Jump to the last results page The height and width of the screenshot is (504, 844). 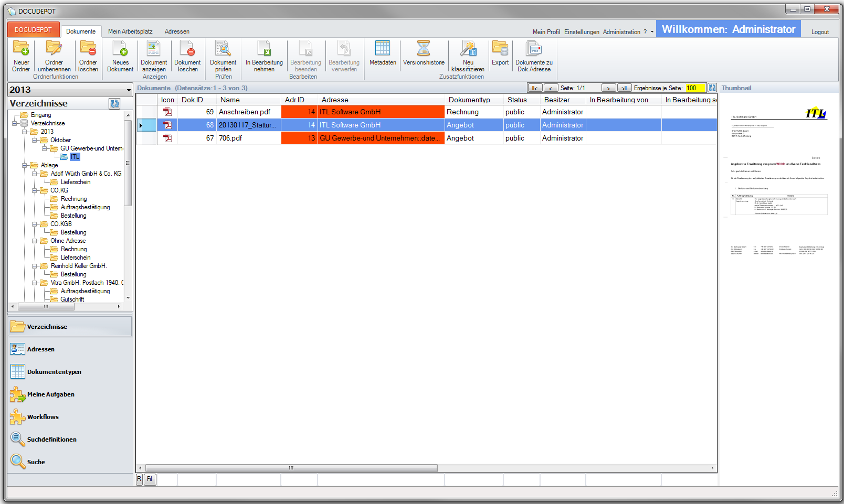click(x=625, y=88)
